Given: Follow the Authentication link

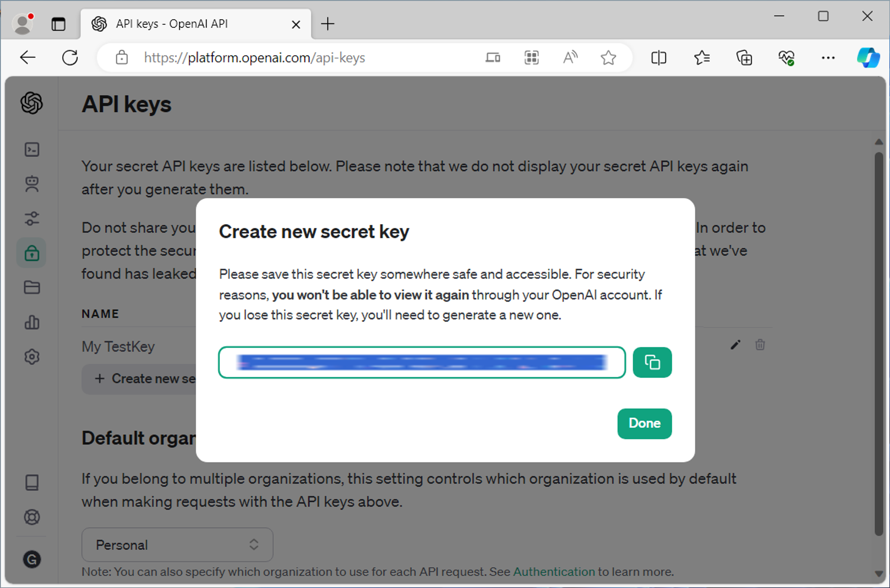Looking at the screenshot, I should [554, 572].
